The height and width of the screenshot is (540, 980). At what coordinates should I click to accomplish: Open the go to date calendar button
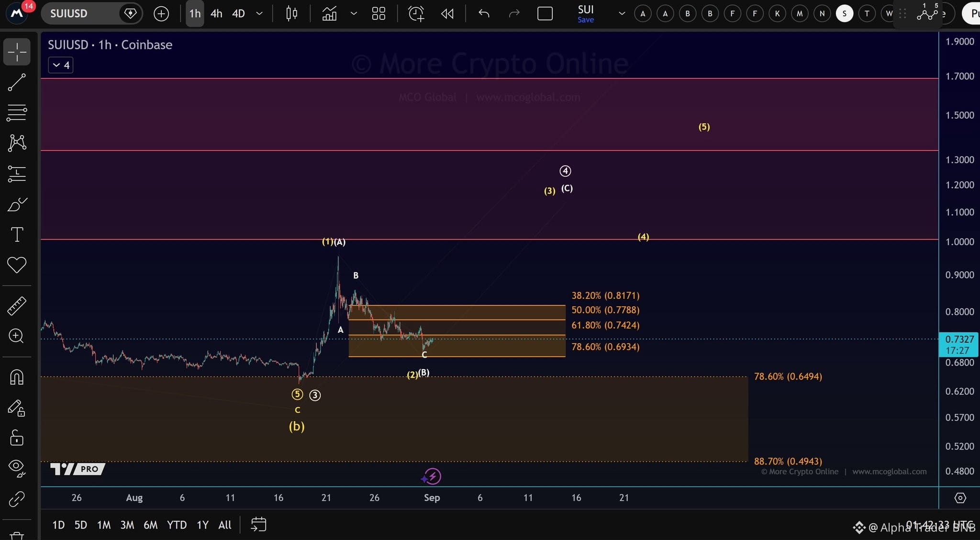tap(258, 524)
